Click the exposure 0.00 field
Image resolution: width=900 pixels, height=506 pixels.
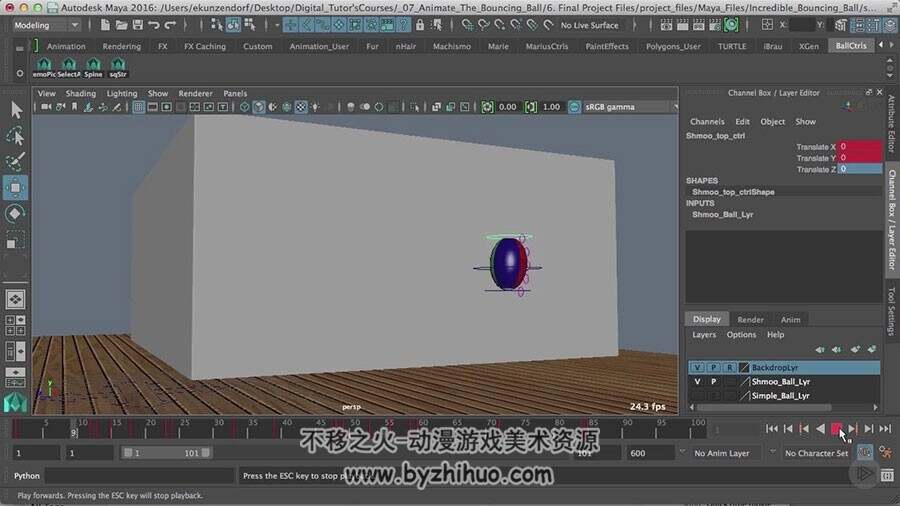[x=508, y=107]
